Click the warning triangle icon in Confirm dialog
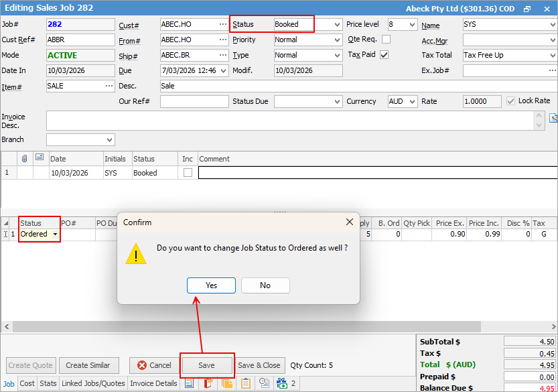This screenshot has height=392, width=558. pos(136,253)
